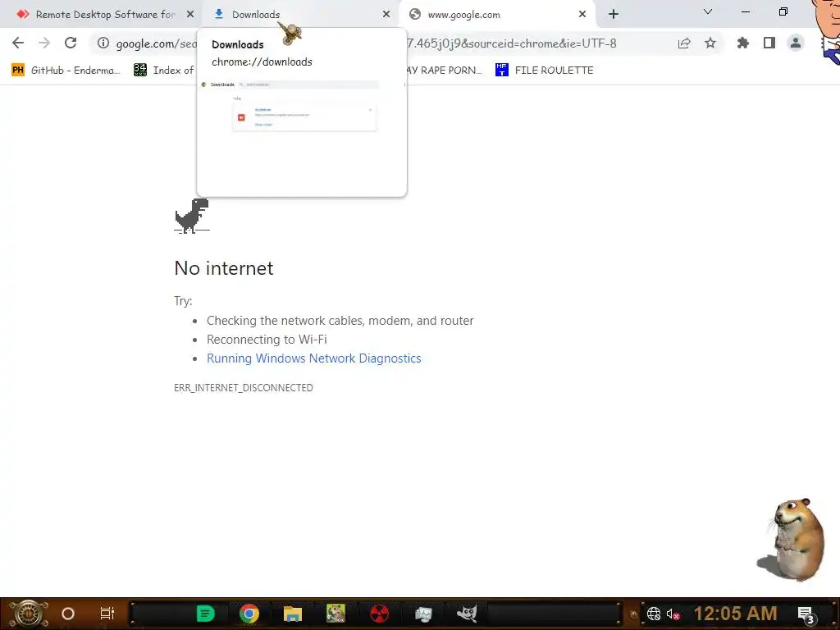Open the red radiation icon app
Image resolution: width=840 pixels, height=630 pixels.
point(379,614)
